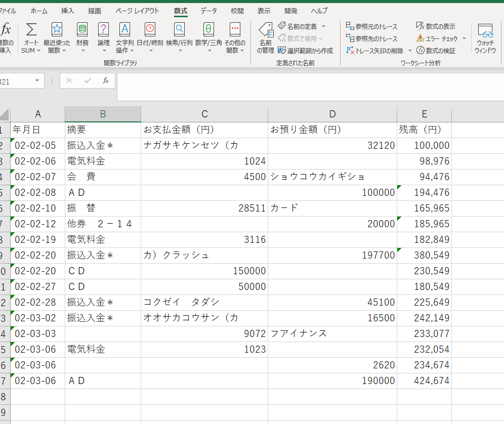
Task: Expand the エラー チェック dropdown arrow
Action: (x=464, y=38)
